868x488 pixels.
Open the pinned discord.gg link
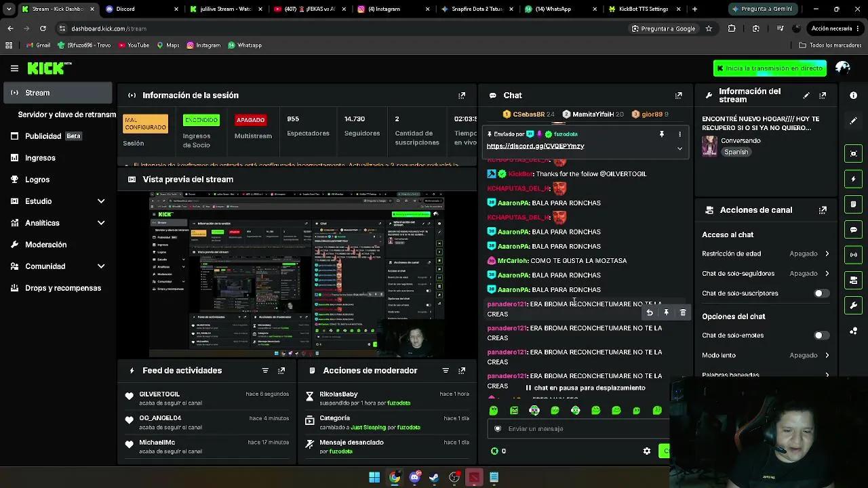pyautogui.click(x=535, y=146)
